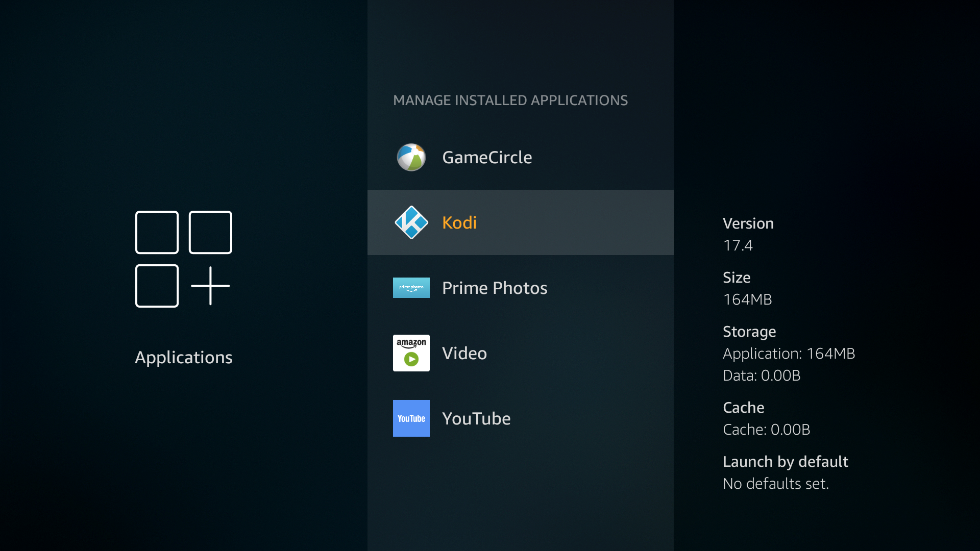The image size is (980, 551).
Task: Click the GameCircle sphere icon
Action: click(x=411, y=157)
